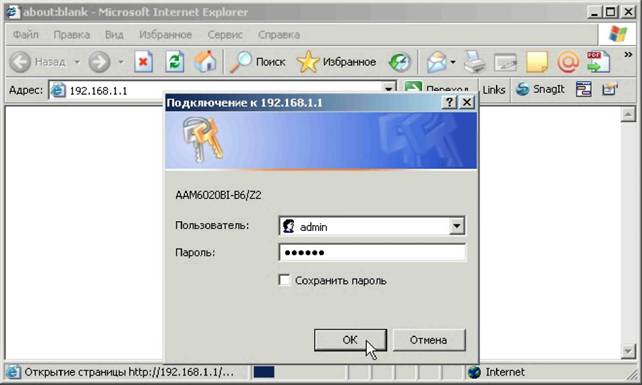Enable the Сохранить пароль checkbox

click(284, 280)
